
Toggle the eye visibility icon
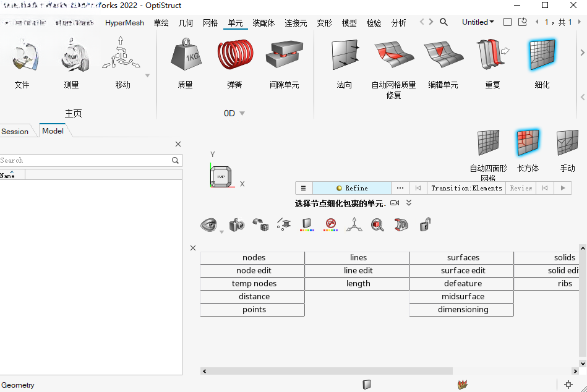pyautogui.click(x=208, y=225)
